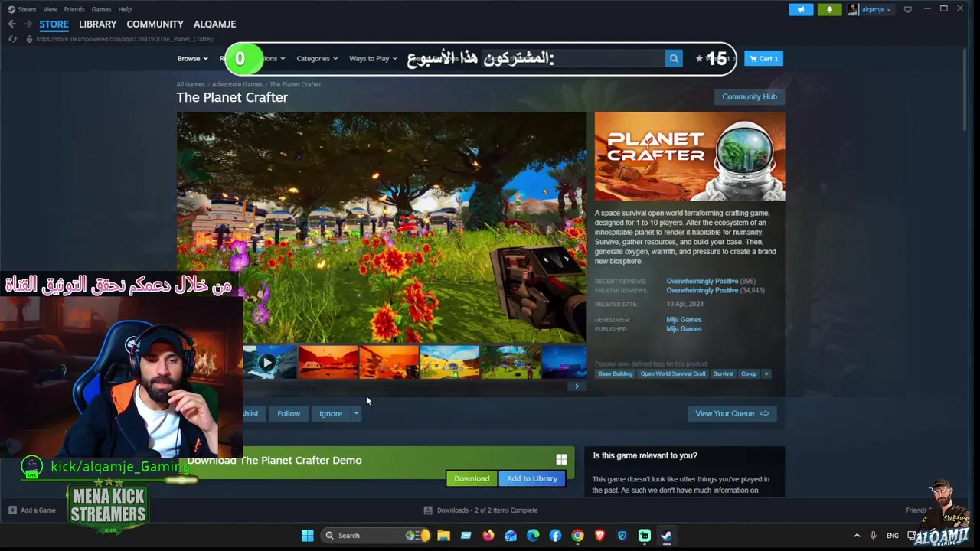This screenshot has height=551, width=980.
Task: Open the Windows Start menu
Action: (307, 535)
